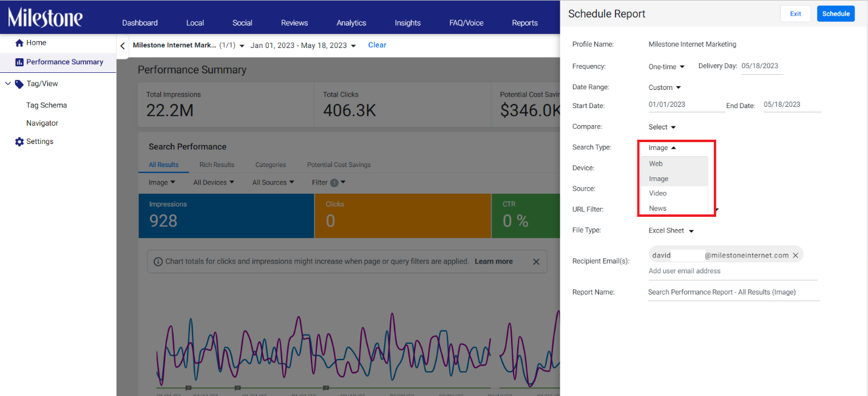Remove the david@milestoneinternet.com recipient chip

pos(795,256)
